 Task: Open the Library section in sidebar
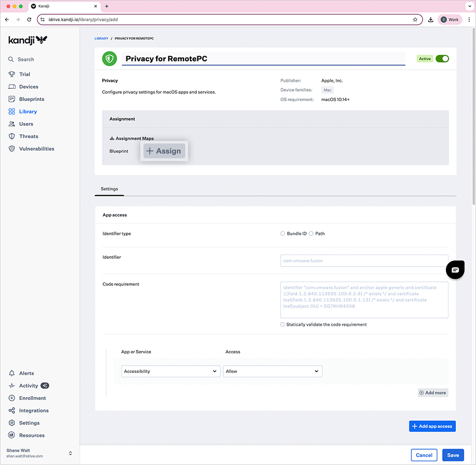coord(28,112)
